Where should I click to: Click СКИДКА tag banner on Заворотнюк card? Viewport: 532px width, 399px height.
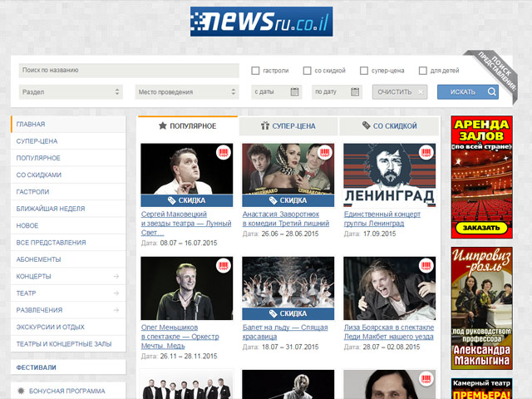click(x=288, y=200)
